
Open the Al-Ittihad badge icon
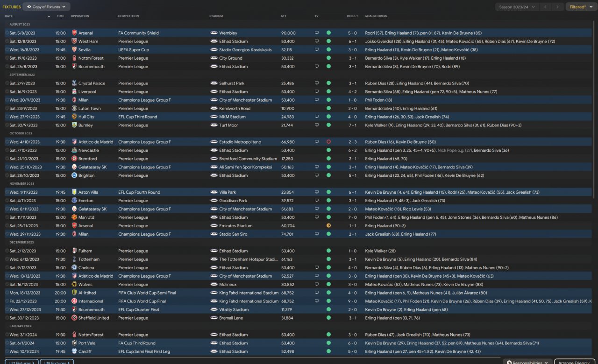point(74,293)
